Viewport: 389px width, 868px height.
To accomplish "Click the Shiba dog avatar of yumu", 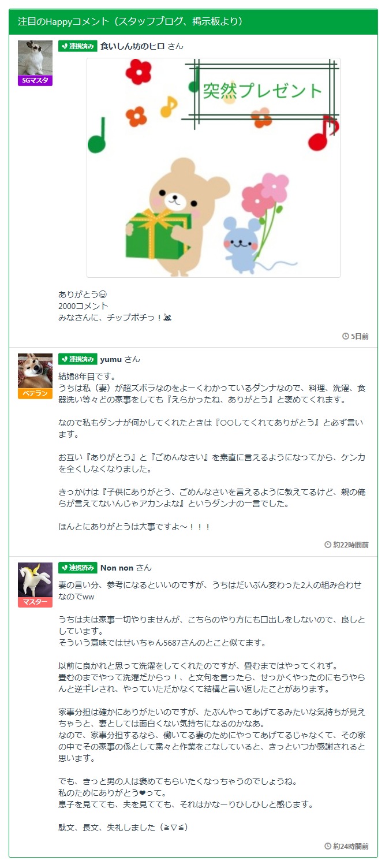I will tap(35, 371).
